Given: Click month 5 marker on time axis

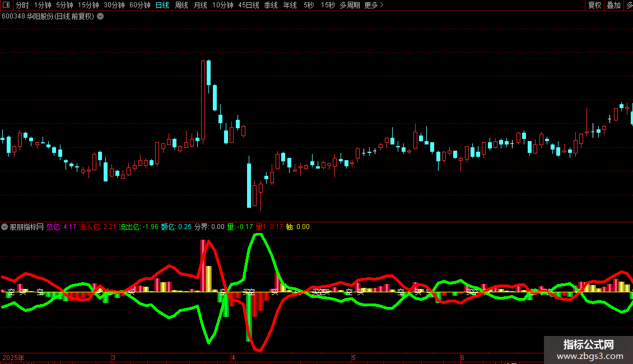Looking at the screenshot, I should [353, 357].
